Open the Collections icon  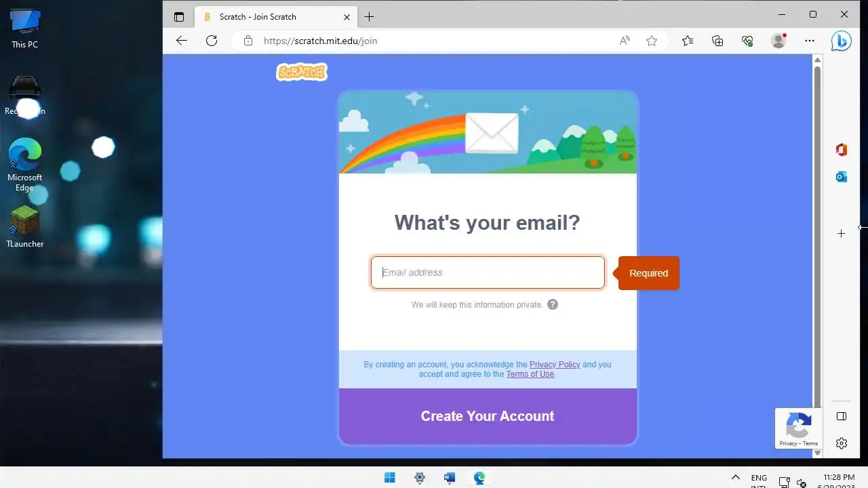pyautogui.click(x=717, y=41)
